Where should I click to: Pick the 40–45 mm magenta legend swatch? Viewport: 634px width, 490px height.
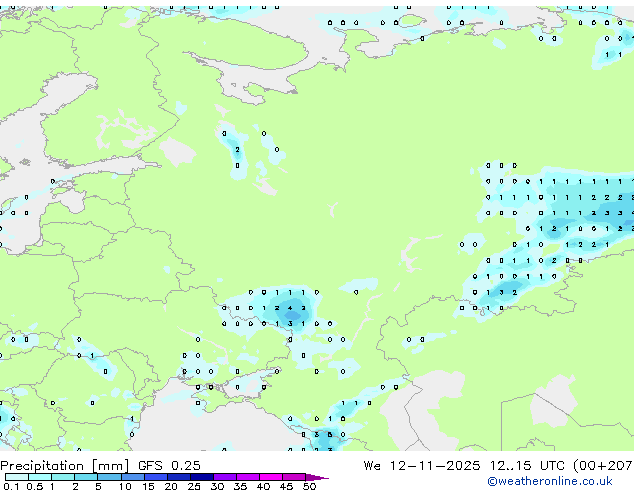point(271,477)
